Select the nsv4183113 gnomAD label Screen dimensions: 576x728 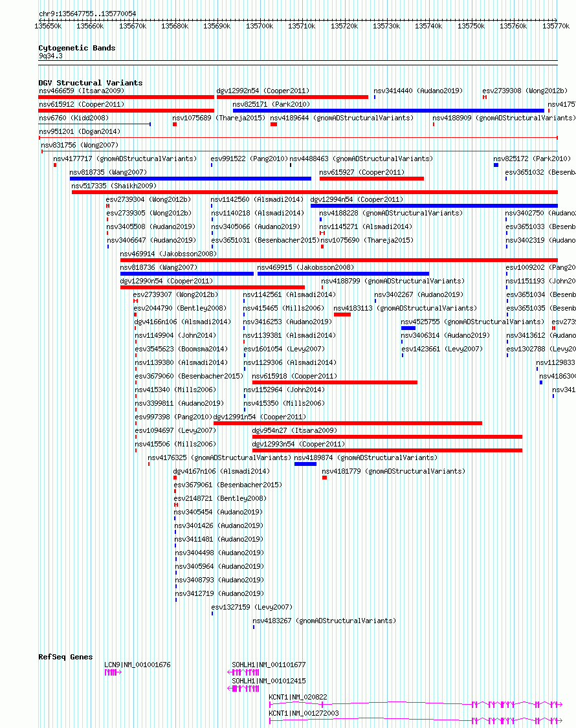pyautogui.click(x=405, y=308)
